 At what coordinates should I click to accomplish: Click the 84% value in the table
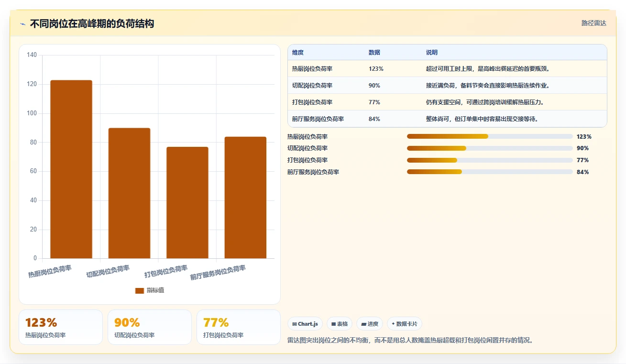point(374,119)
